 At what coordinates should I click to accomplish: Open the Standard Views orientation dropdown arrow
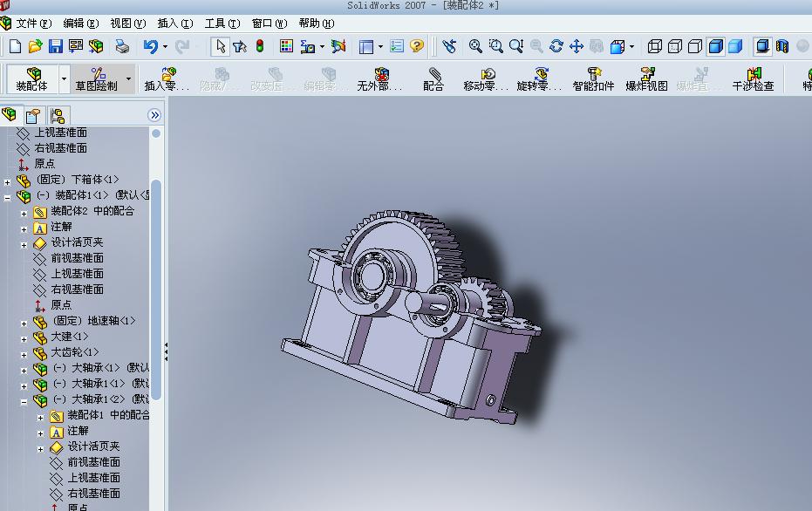coord(631,46)
